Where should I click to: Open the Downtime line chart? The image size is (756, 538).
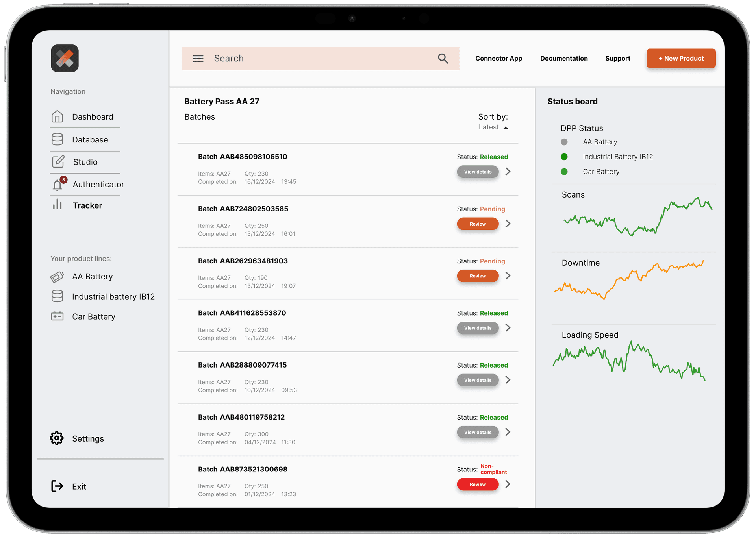pos(629,280)
